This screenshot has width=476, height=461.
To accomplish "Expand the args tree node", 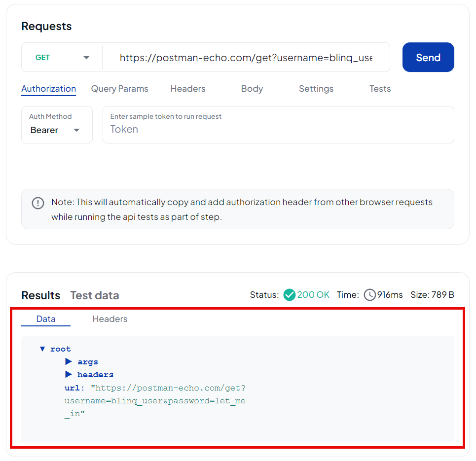I will click(69, 361).
